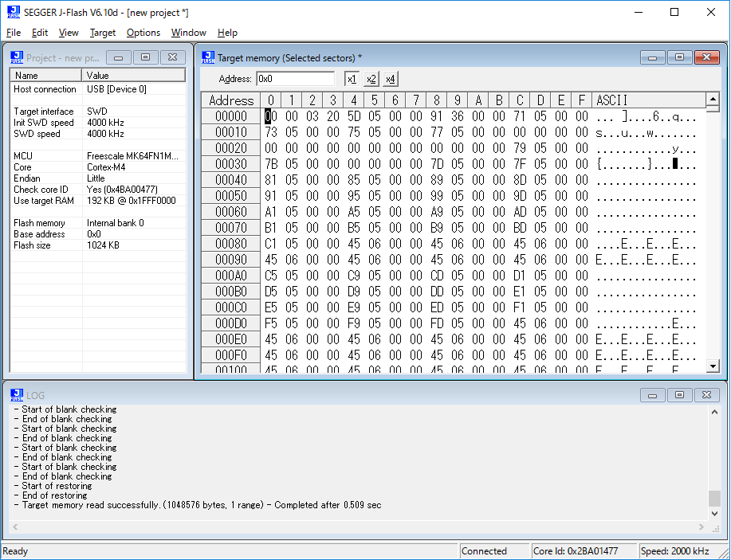The width and height of the screenshot is (731, 560).
Task: Click J-Flash icon in Target memory title
Action: point(208,57)
